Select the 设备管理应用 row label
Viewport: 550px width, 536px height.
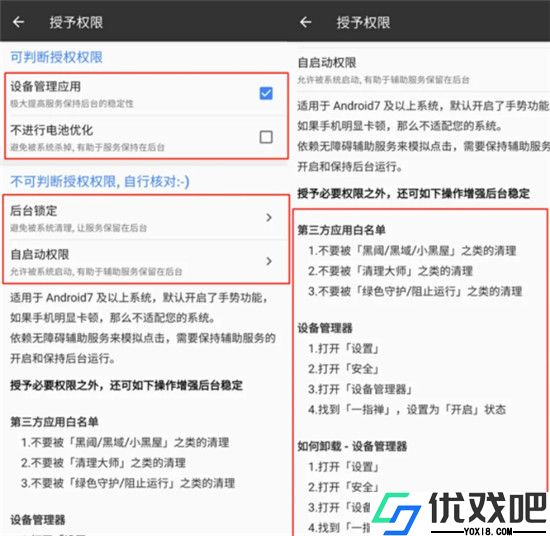(46, 86)
